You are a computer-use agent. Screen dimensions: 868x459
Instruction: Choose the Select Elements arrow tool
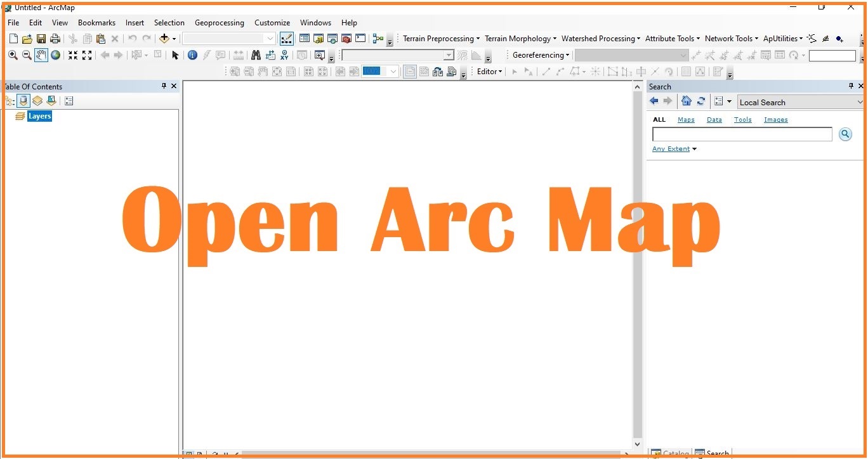pyautogui.click(x=175, y=55)
